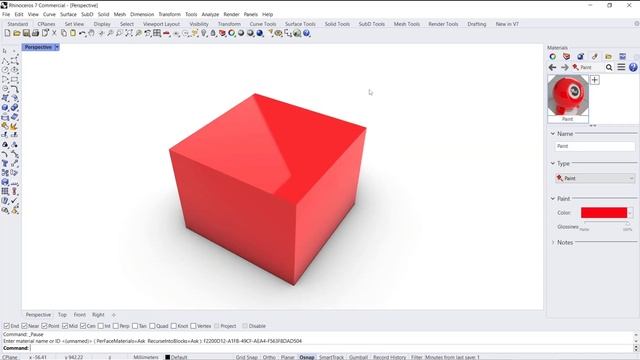Viewport: 640px width, 360px height.
Task: Switch to the Curve Tools toolbar tab
Action: 263,24
